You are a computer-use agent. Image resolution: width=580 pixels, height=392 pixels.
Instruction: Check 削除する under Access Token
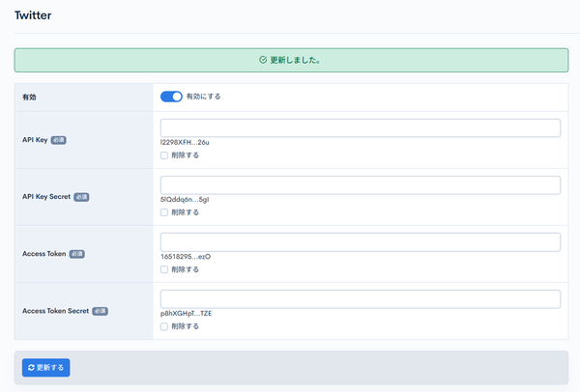tap(164, 269)
